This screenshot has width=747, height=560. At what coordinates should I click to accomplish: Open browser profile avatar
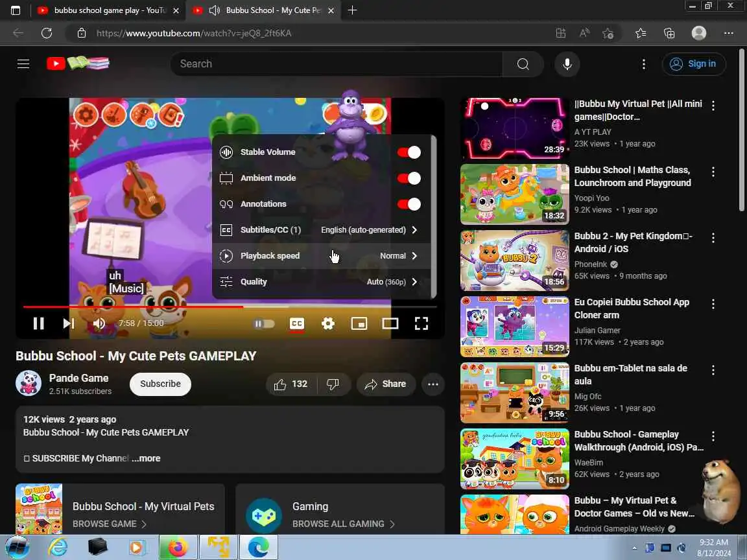point(698,33)
